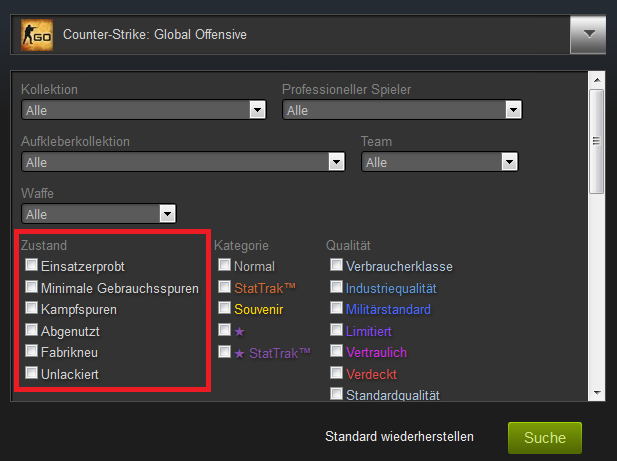Toggle the Souvenir category checkbox

(225, 310)
